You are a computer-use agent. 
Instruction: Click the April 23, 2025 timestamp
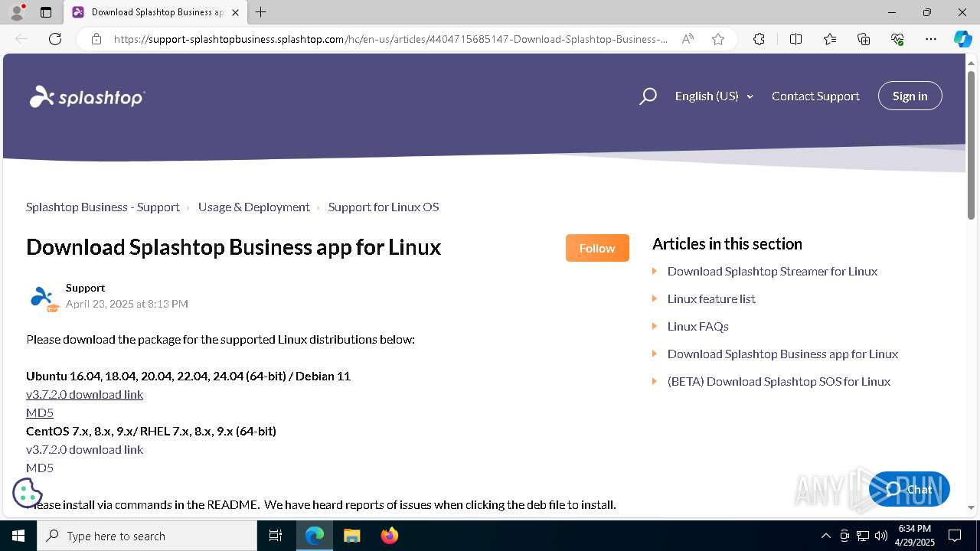(127, 305)
